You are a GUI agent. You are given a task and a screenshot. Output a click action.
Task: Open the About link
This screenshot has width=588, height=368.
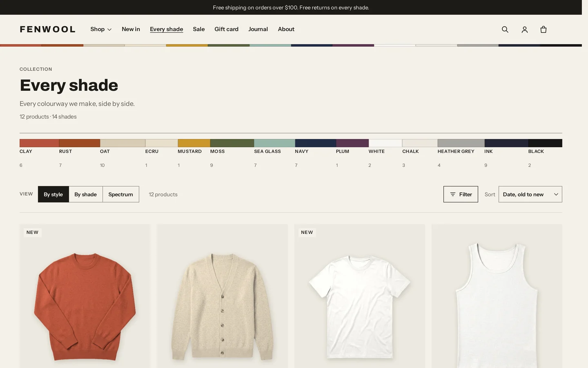pyautogui.click(x=286, y=29)
